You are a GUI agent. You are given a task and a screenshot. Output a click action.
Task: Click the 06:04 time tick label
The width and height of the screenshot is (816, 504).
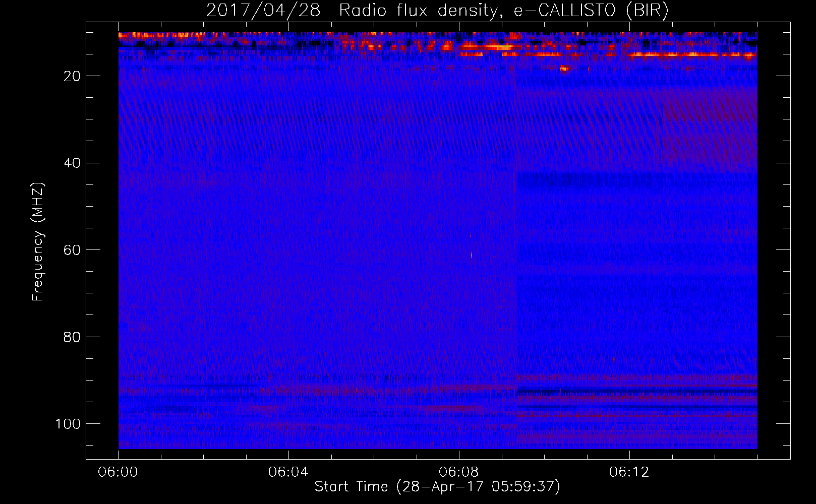coord(288,472)
